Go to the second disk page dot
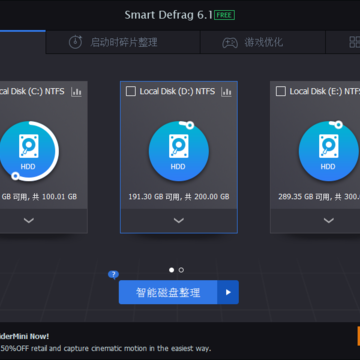Image resolution: width=360 pixels, height=360 pixels. tap(181, 270)
